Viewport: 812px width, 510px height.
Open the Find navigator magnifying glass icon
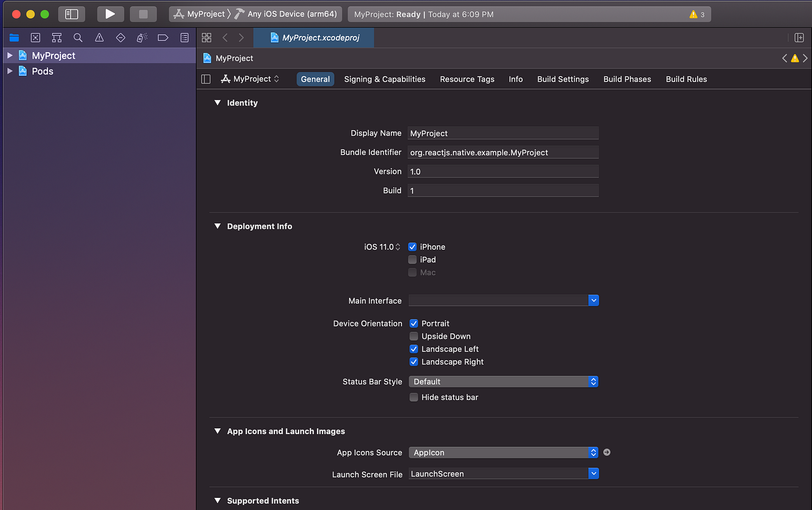pyautogui.click(x=78, y=37)
